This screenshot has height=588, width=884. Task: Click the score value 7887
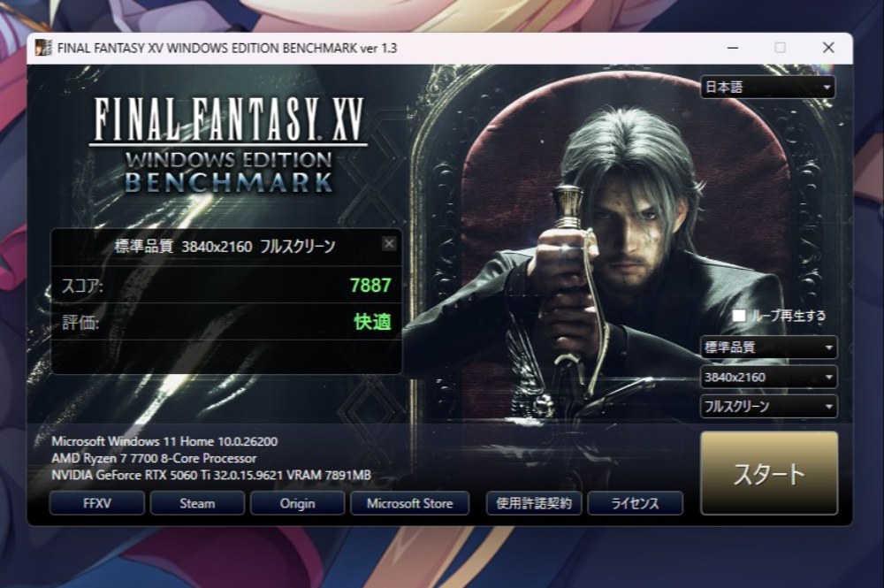coord(370,286)
